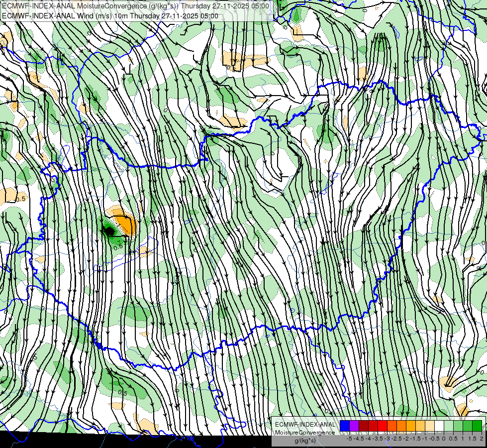Viewport: 487px width, 448px height.
Task: Click the ECMWF-INDEX-ANAL label inside the legend
Action: (x=305, y=425)
